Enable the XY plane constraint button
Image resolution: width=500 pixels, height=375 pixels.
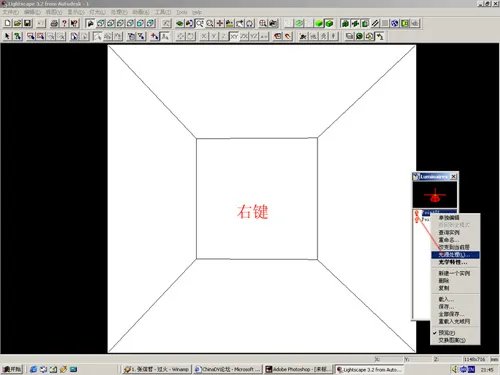tap(234, 36)
